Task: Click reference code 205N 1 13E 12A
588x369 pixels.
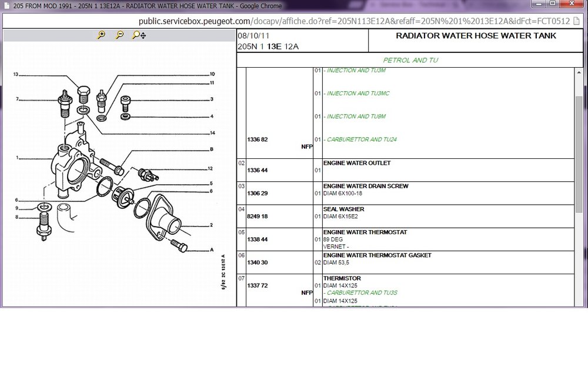Action: [268, 46]
